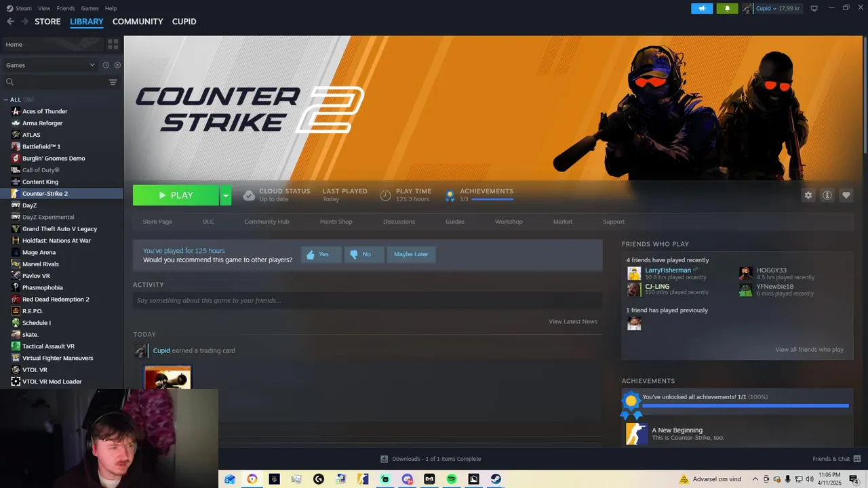
Task: Click View all friends who play
Action: point(809,350)
